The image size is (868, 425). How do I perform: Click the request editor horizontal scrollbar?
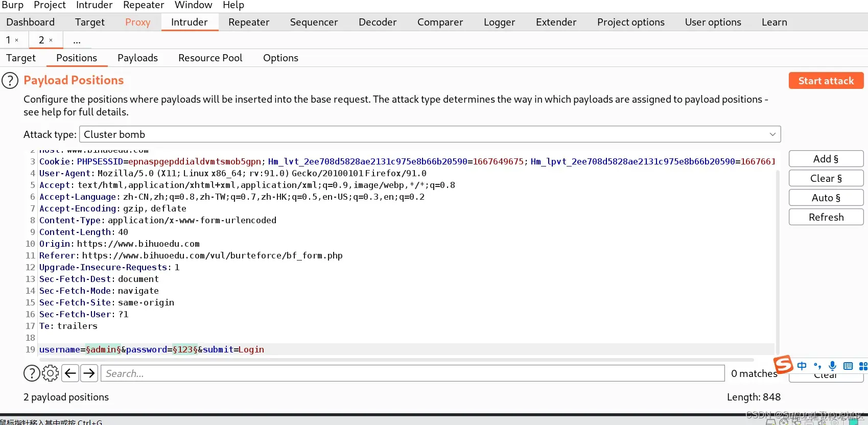click(396, 360)
